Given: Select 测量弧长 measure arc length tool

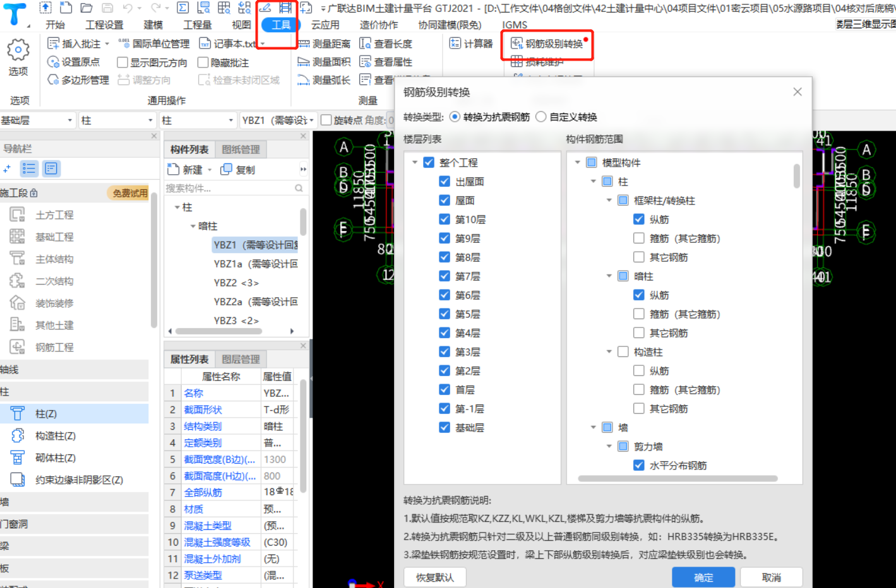Looking at the screenshot, I should (x=324, y=80).
